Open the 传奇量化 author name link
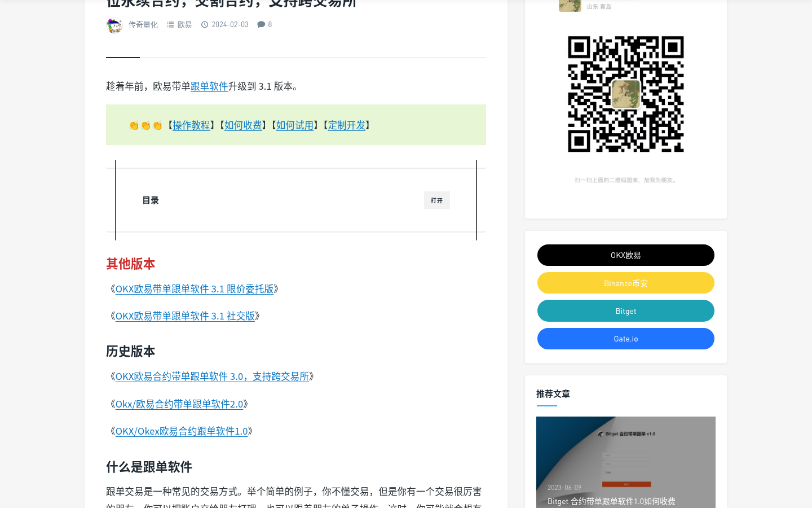The image size is (812, 508). click(x=143, y=25)
